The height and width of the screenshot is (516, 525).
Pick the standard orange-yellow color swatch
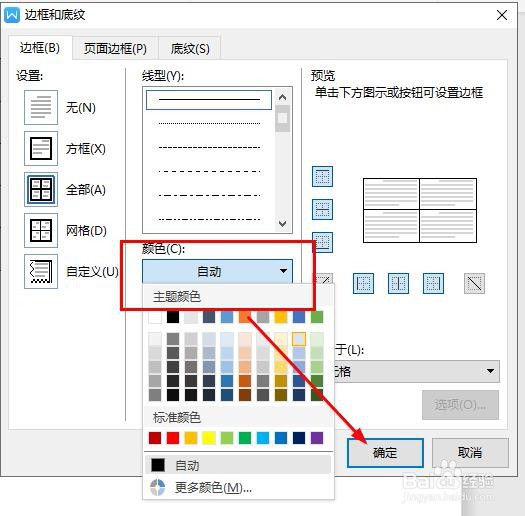[191, 438]
